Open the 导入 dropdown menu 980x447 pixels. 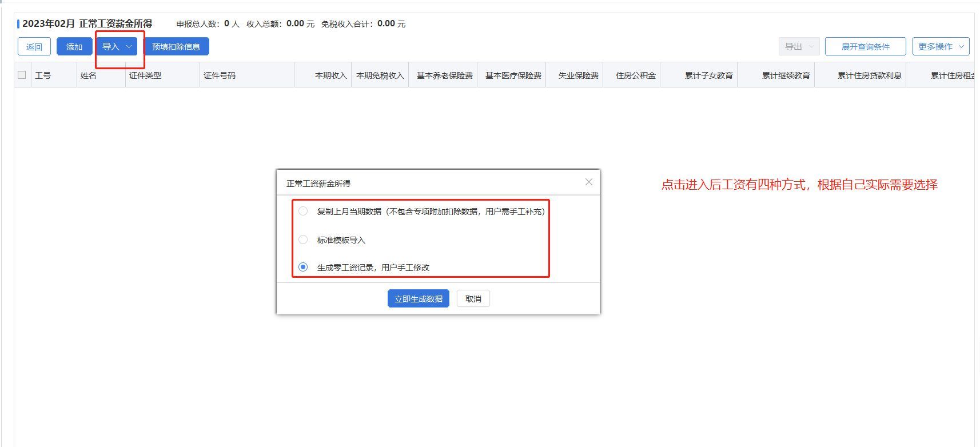117,46
